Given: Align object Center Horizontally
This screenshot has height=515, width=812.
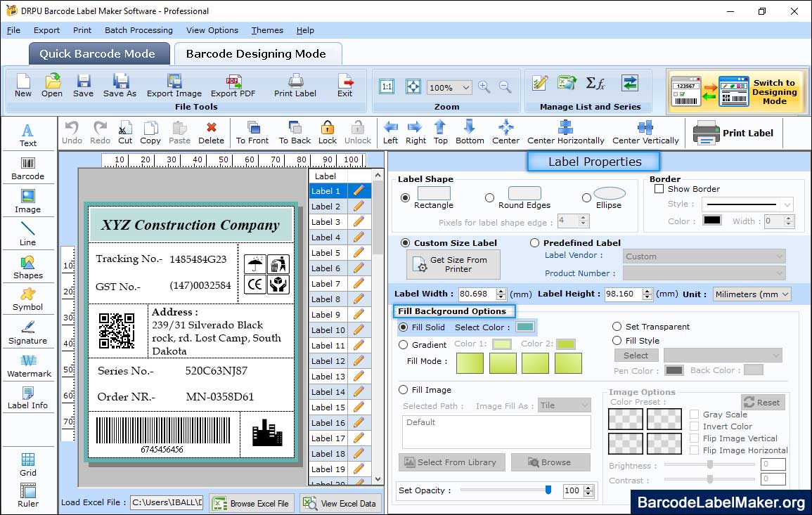Looking at the screenshot, I should point(565,133).
